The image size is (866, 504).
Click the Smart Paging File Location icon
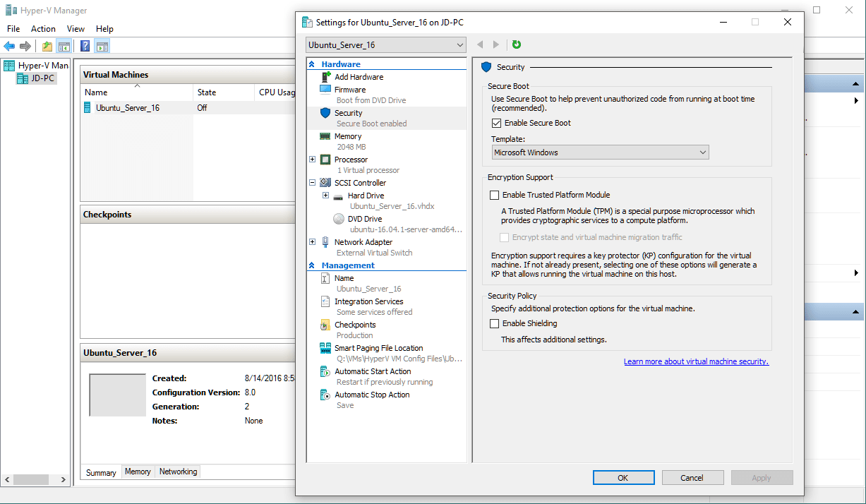click(325, 348)
